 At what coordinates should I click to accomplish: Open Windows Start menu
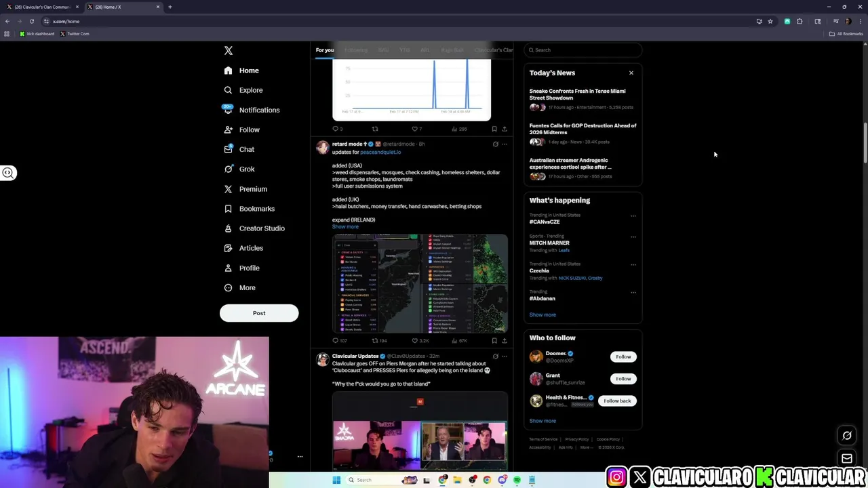[336, 480]
